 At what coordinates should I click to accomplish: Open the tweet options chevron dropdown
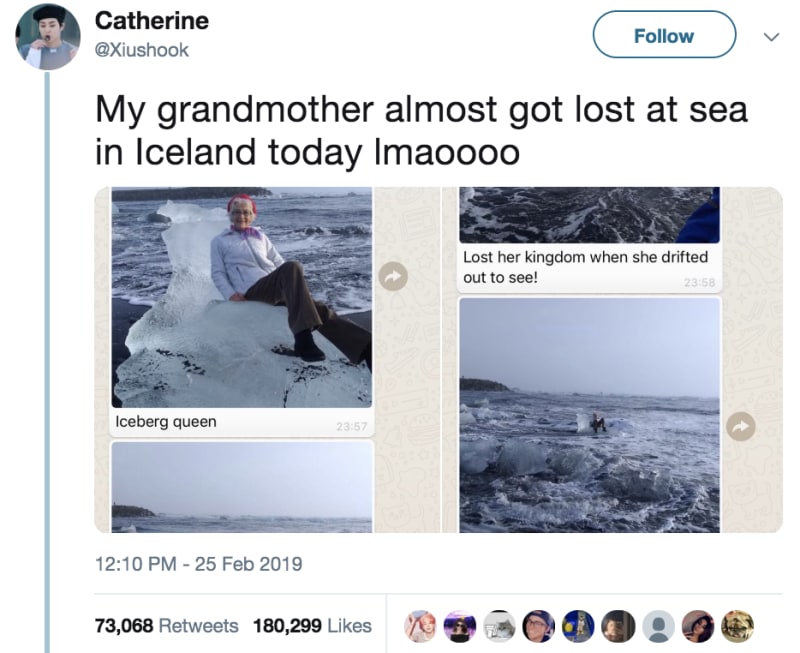tap(770, 37)
